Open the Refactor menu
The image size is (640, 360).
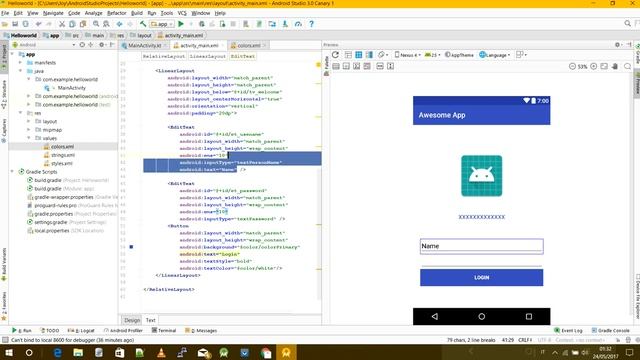coord(116,13)
